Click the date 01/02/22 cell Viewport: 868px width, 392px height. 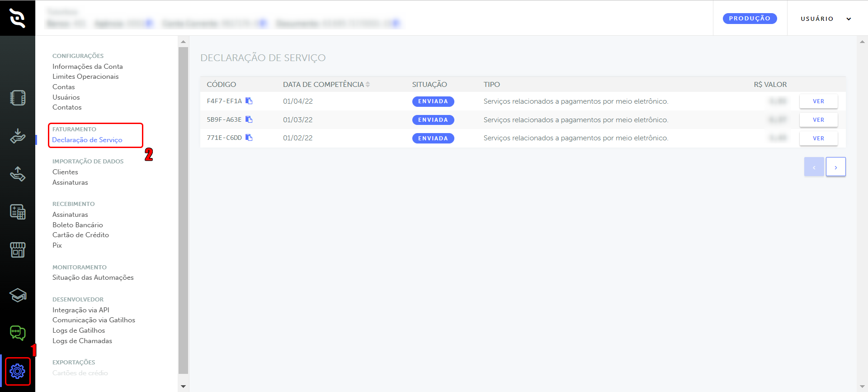pos(298,138)
